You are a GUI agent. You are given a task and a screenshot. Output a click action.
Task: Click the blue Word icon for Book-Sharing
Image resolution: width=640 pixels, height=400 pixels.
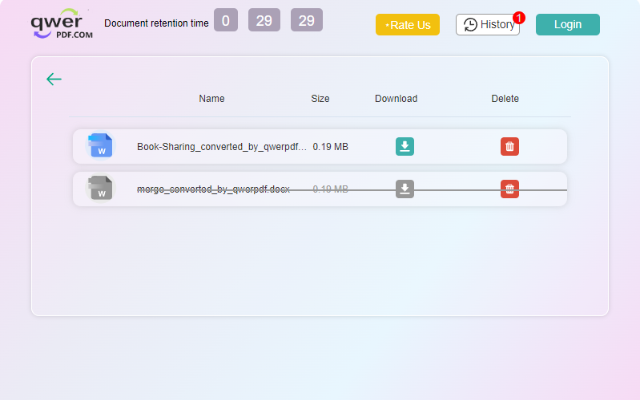pyautogui.click(x=100, y=145)
